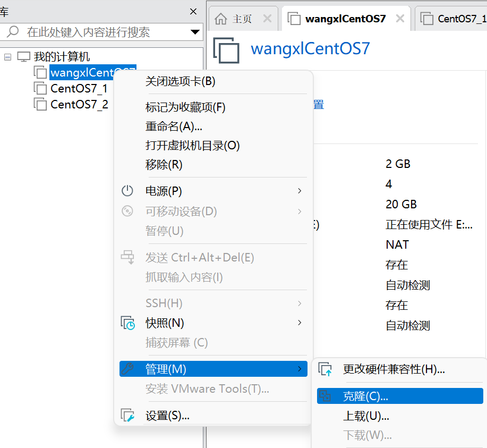The width and height of the screenshot is (487, 448).
Task: Expand the 管理(M) submenu arrow
Action: [x=300, y=369]
